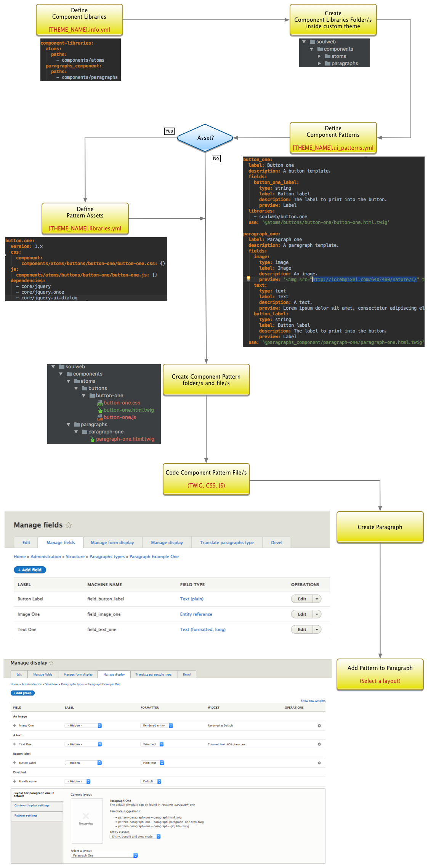
Task: Select the button-one.html.twig file name
Action: [129, 410]
